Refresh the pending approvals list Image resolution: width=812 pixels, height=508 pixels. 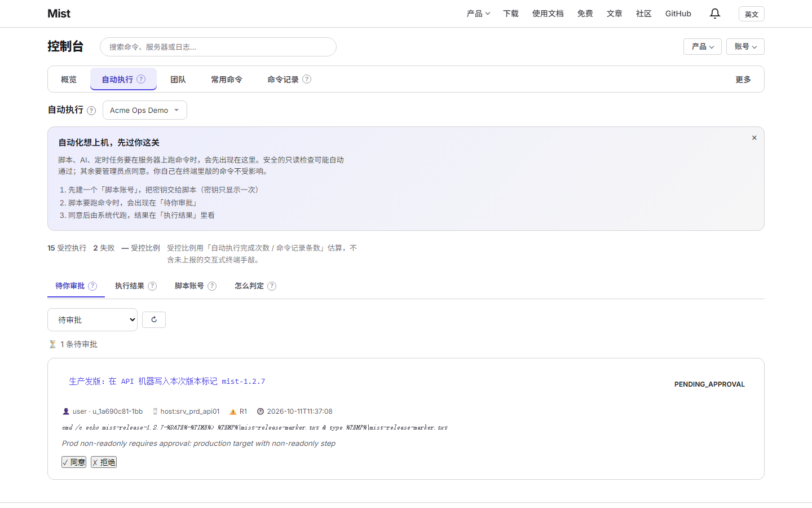[x=154, y=319]
